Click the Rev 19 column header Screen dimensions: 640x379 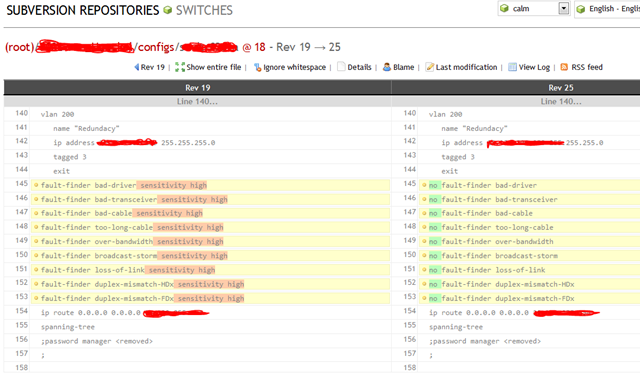[198, 88]
